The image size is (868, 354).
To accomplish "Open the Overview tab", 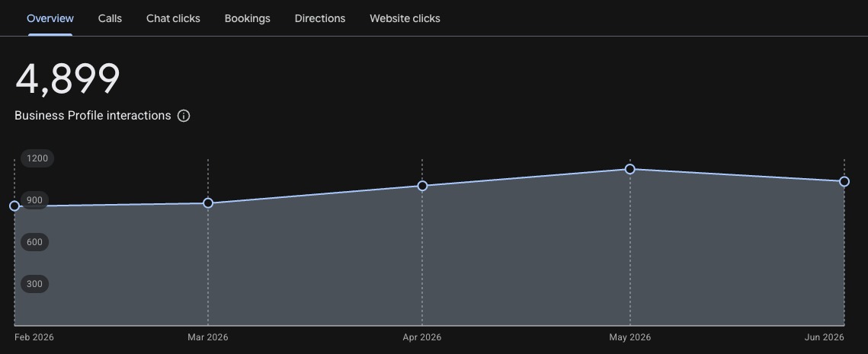I will point(50,18).
